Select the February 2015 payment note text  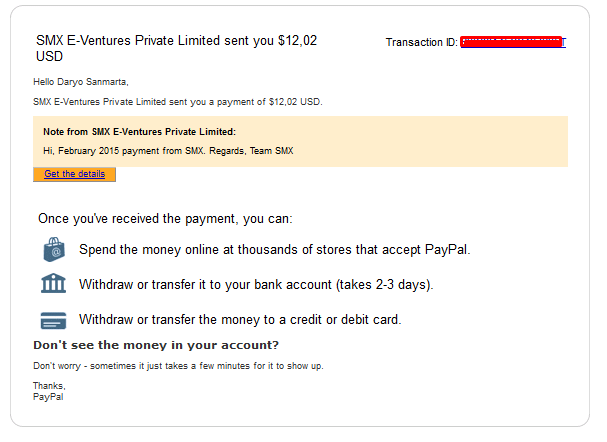(x=168, y=151)
